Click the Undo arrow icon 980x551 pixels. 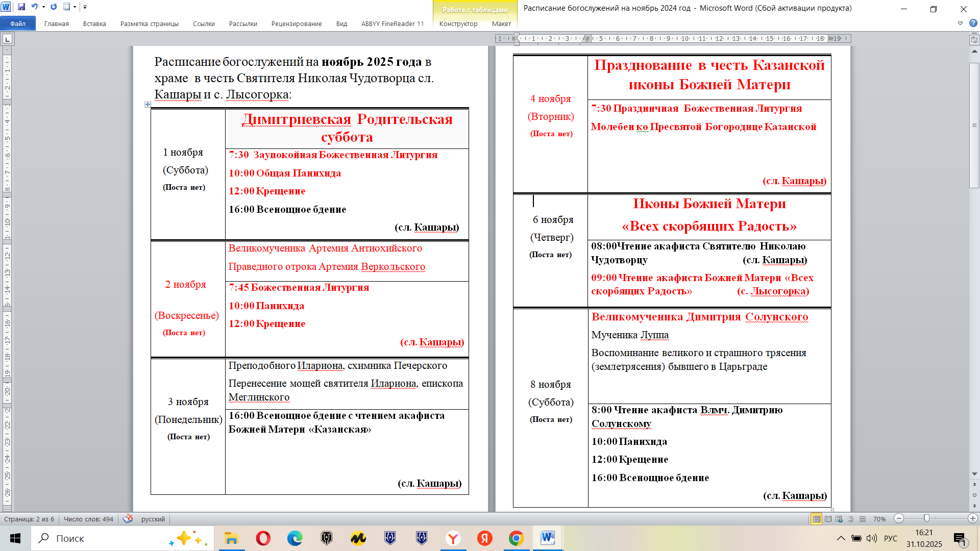pos(35,7)
